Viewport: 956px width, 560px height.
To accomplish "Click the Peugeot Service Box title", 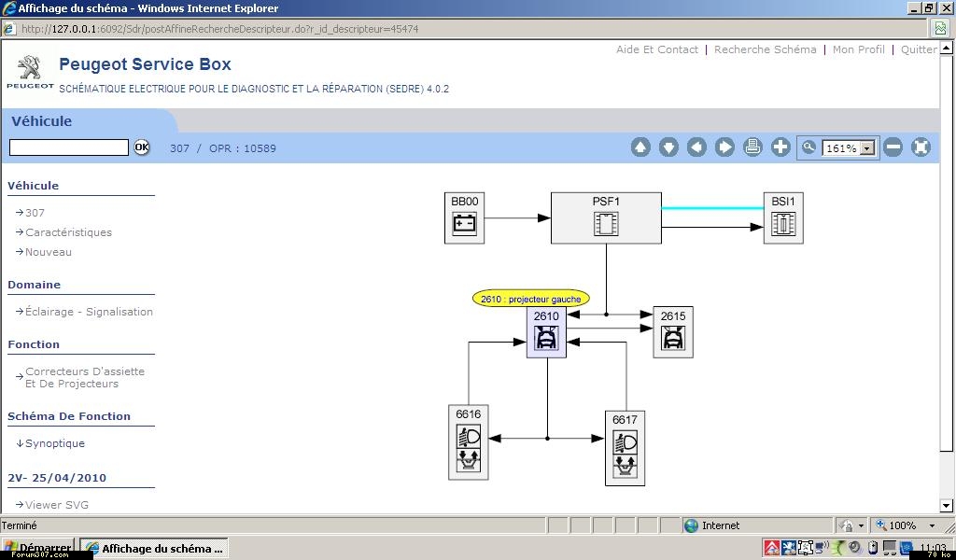I will pos(145,64).
